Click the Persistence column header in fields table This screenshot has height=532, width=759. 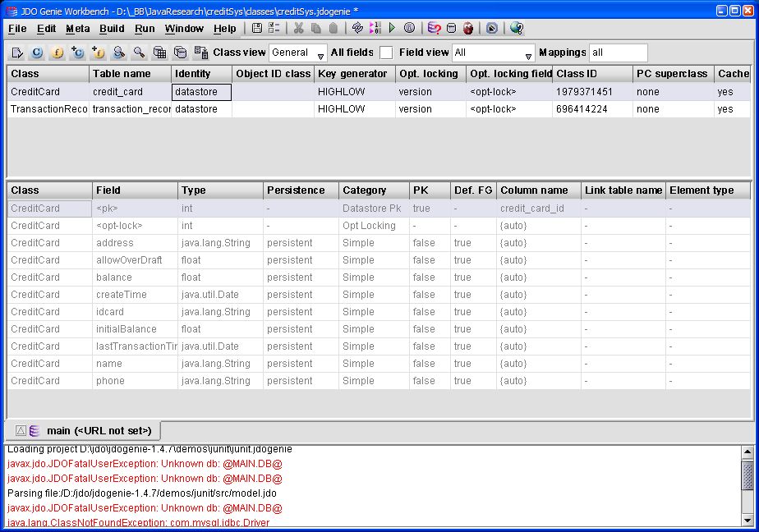tap(301, 190)
